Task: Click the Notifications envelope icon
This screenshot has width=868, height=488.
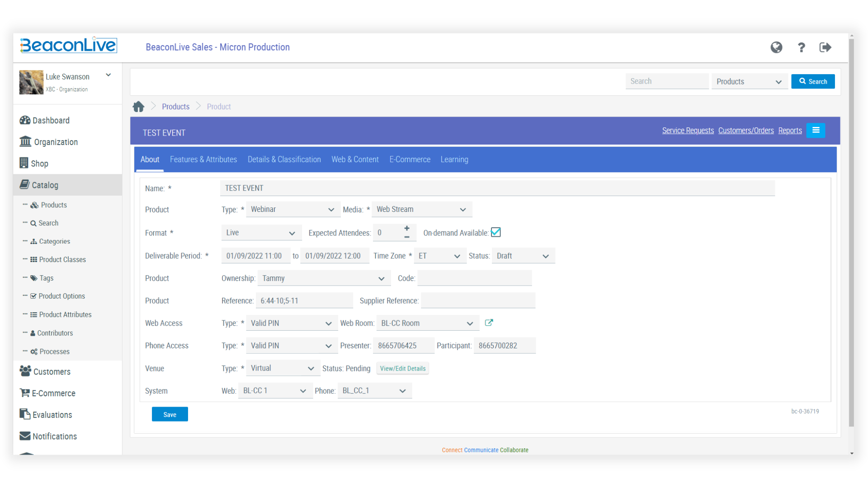Action: [25, 436]
